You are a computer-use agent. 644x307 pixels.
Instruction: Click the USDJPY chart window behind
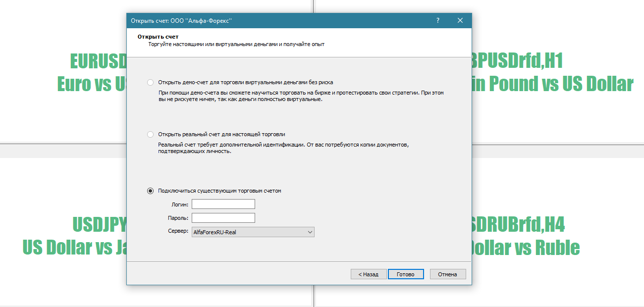pos(63,233)
